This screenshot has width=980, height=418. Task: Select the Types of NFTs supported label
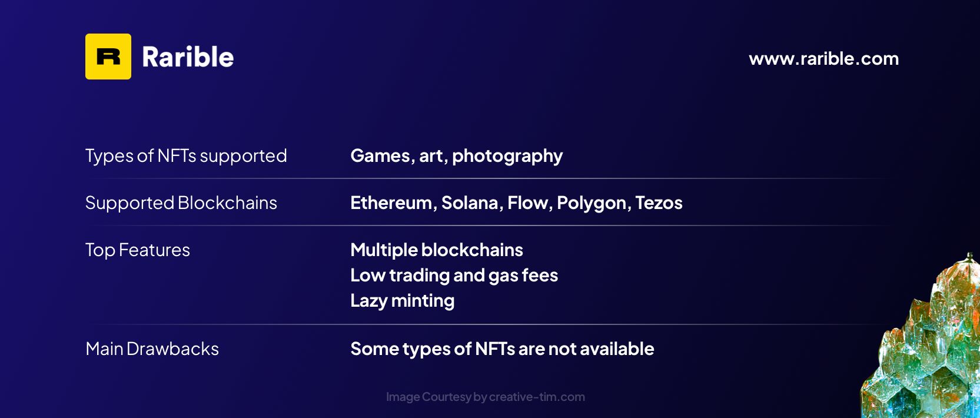(x=186, y=155)
